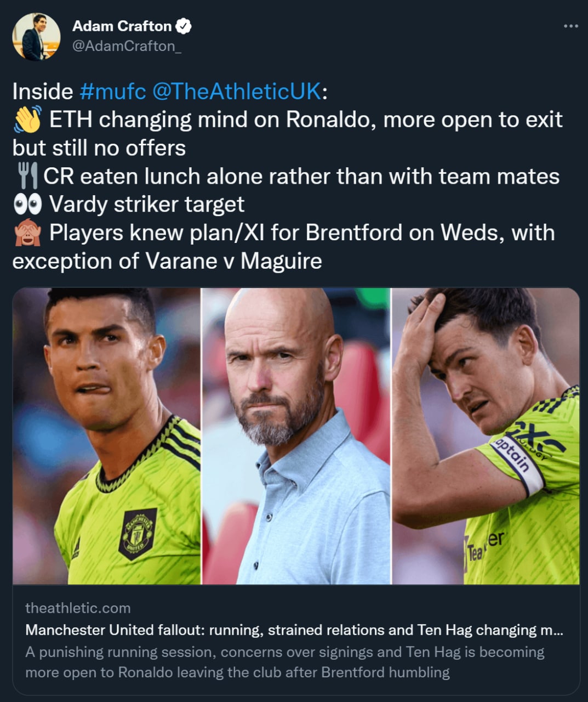Click Adam Crafton's profile avatar
Screen dimensions: 588x702
tap(36, 36)
